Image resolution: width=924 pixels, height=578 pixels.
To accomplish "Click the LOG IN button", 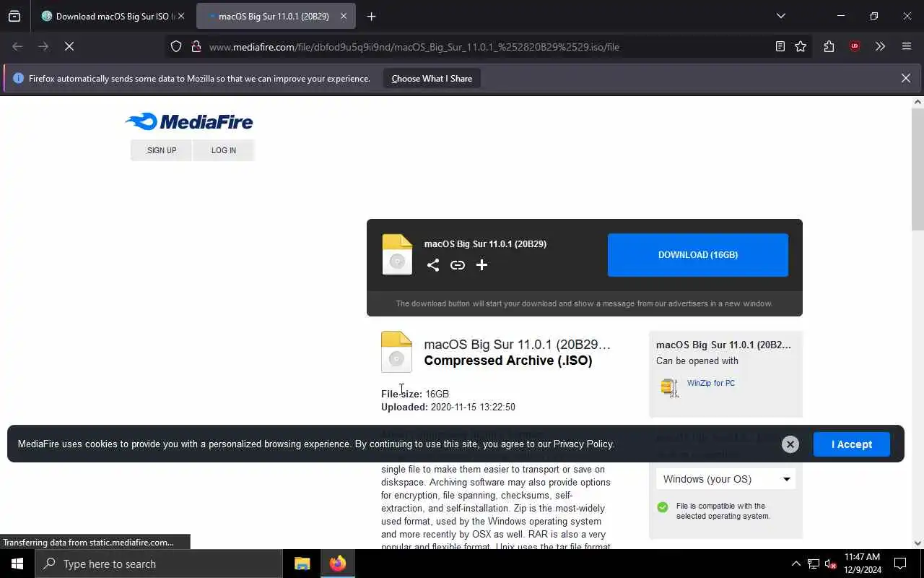I will (x=224, y=150).
